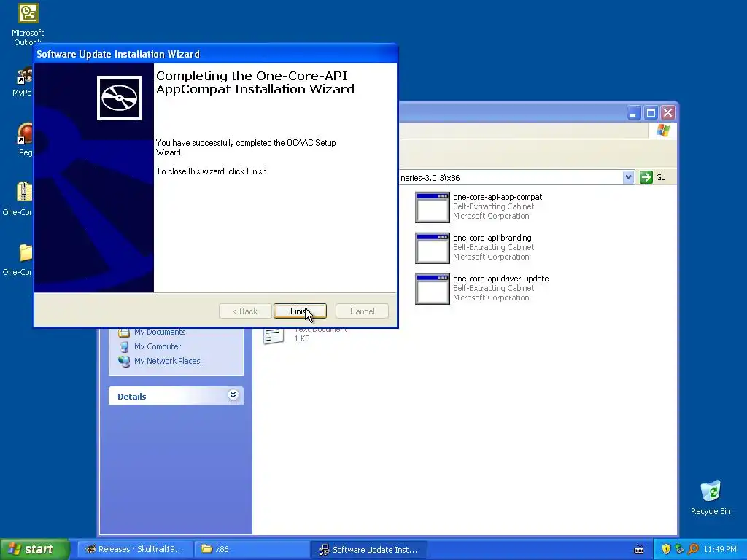747x560 pixels.
Task: Switch to Software Update Inst taskbar button
Action: pyautogui.click(x=368, y=549)
